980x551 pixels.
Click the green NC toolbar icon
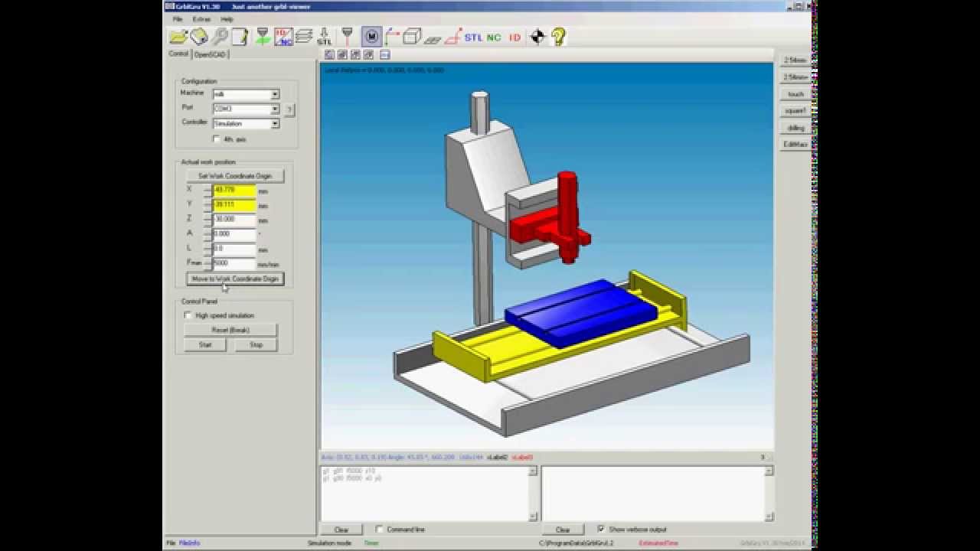494,37
